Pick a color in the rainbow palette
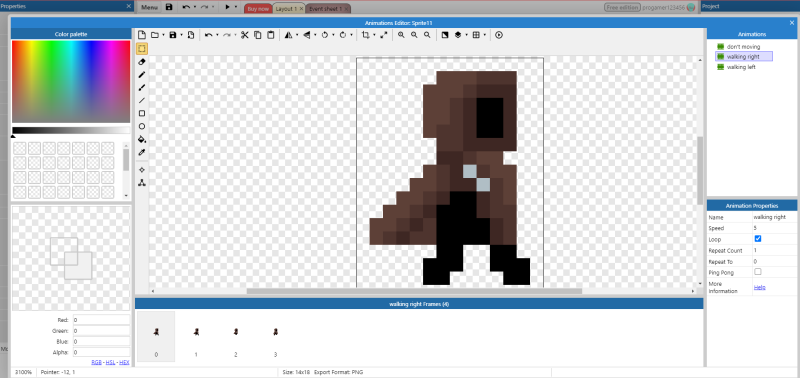The image size is (800, 378). (x=71, y=82)
